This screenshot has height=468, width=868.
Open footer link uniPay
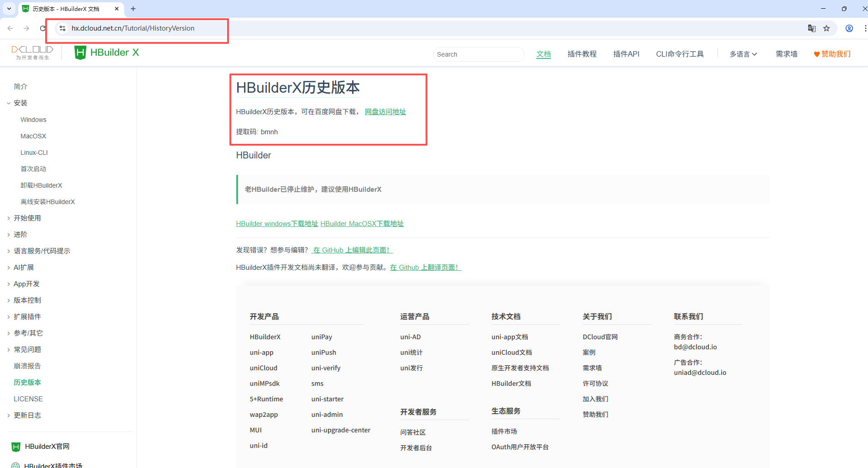[322, 337]
